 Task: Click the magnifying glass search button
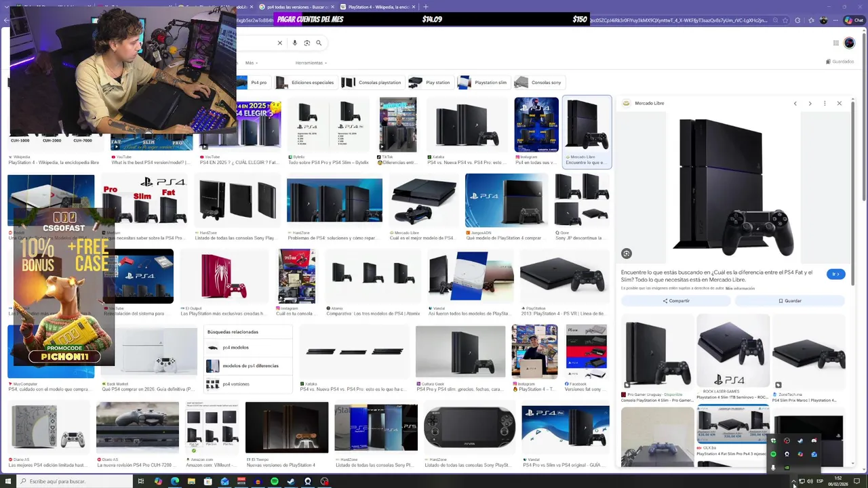point(319,43)
